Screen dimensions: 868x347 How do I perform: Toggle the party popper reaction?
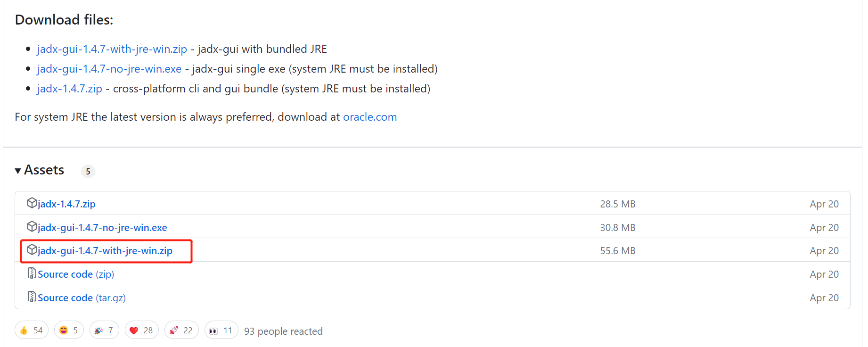coord(104,330)
